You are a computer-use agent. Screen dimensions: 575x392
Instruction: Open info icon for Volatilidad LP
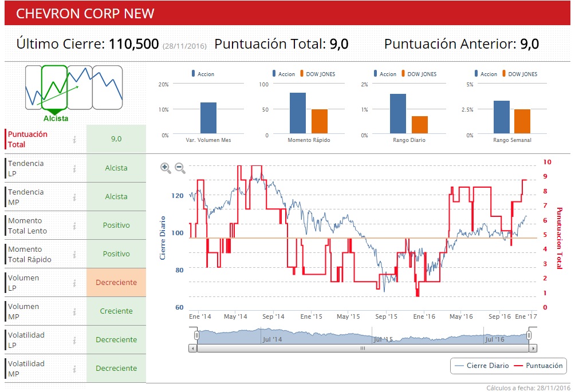[74, 340]
